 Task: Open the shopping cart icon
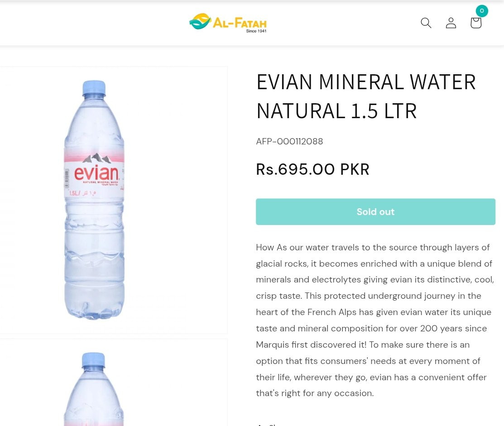[475, 23]
